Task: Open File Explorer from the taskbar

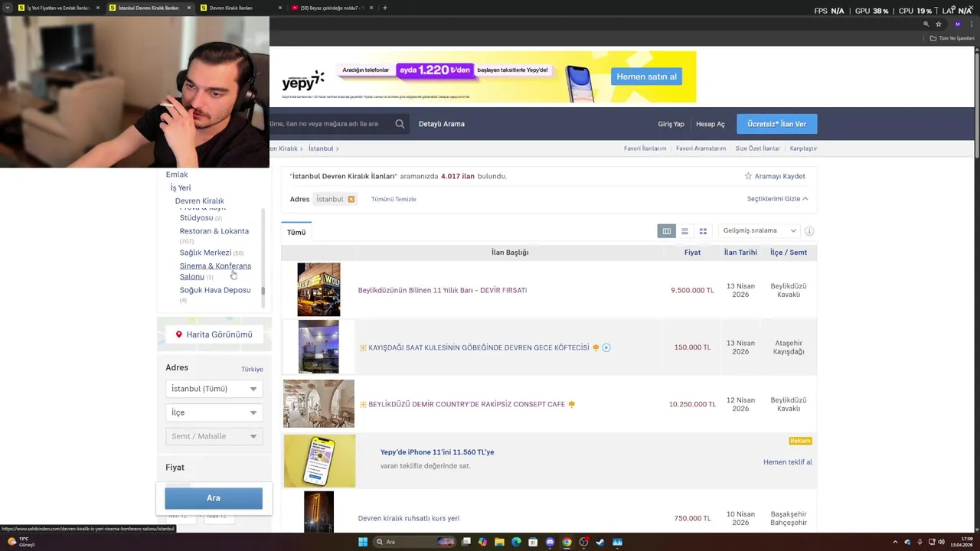Action: [x=499, y=542]
